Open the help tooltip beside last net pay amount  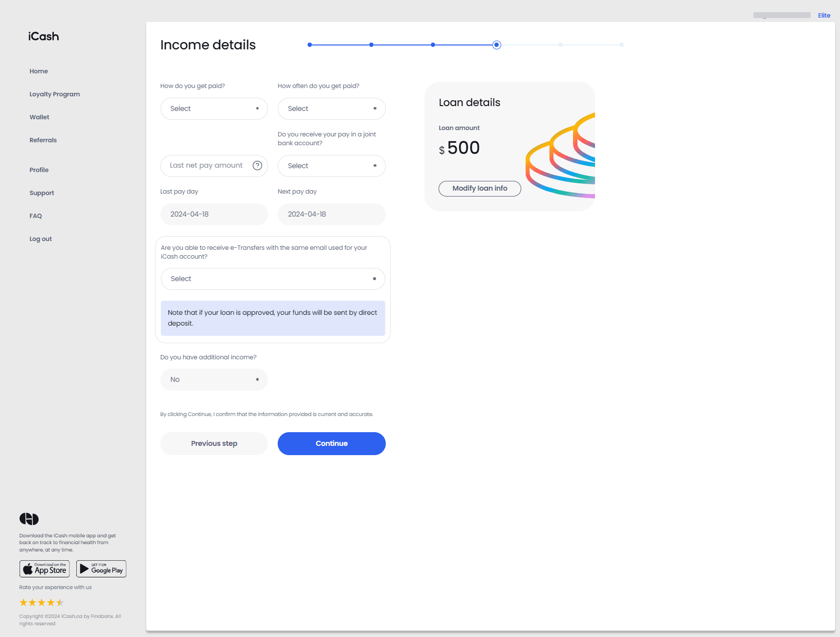257,166
